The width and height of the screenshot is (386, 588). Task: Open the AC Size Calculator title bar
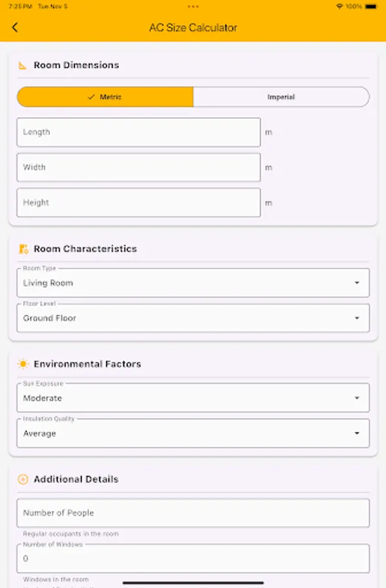pyautogui.click(x=193, y=27)
